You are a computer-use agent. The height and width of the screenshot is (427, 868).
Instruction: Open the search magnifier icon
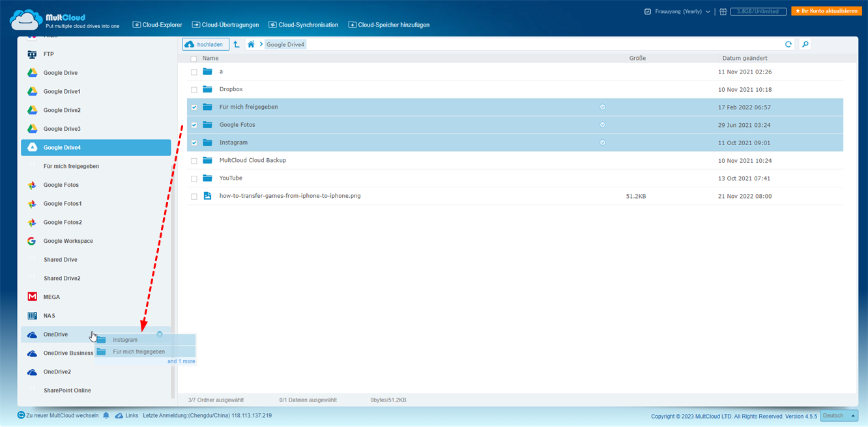pos(805,44)
